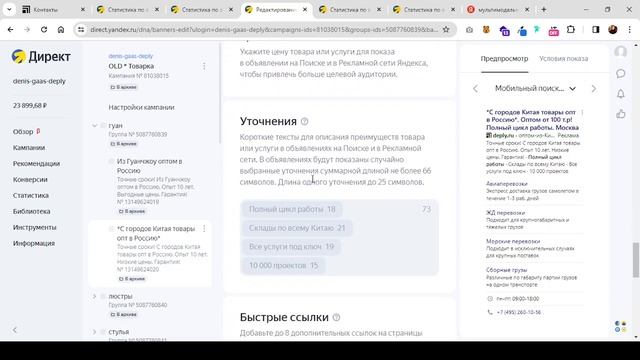This screenshot has height=360, width=640.
Task: Open denis-gaas-deply account link in tree
Action: 131,56
